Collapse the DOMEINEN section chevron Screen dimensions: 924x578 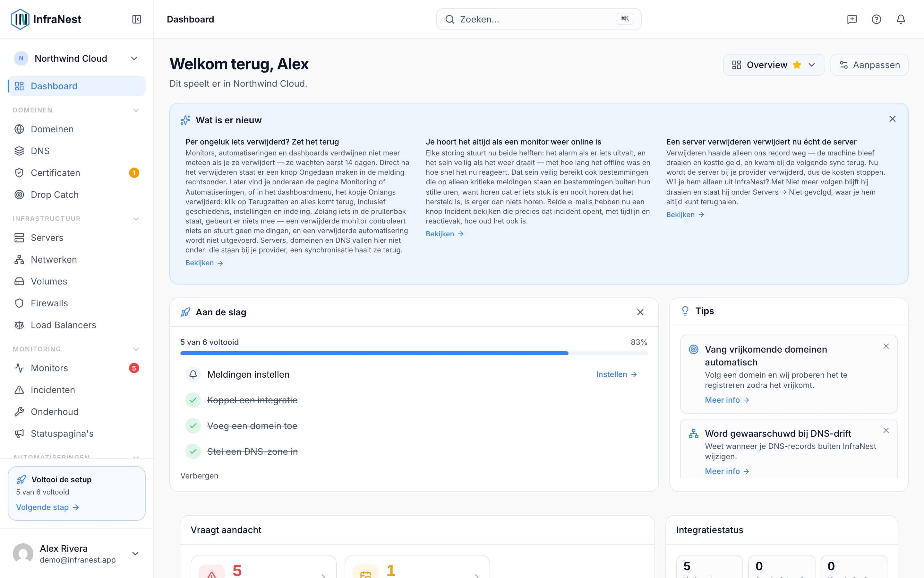click(136, 110)
